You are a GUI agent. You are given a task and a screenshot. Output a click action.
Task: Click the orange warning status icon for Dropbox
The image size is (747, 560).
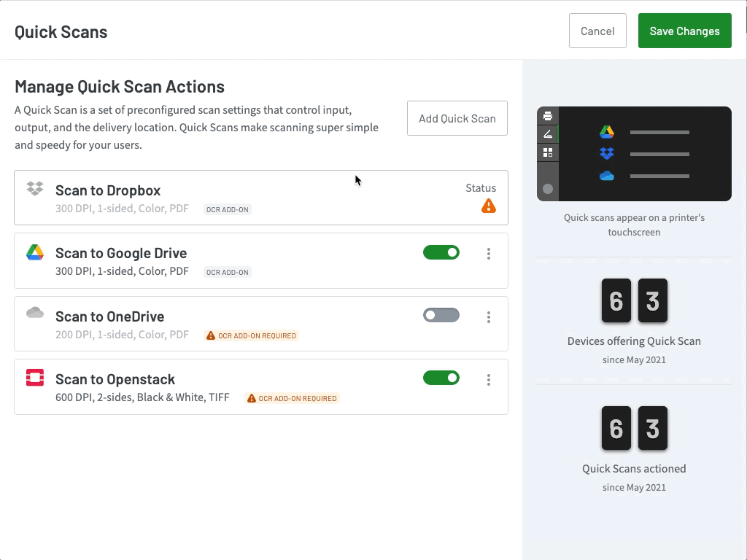(x=489, y=206)
